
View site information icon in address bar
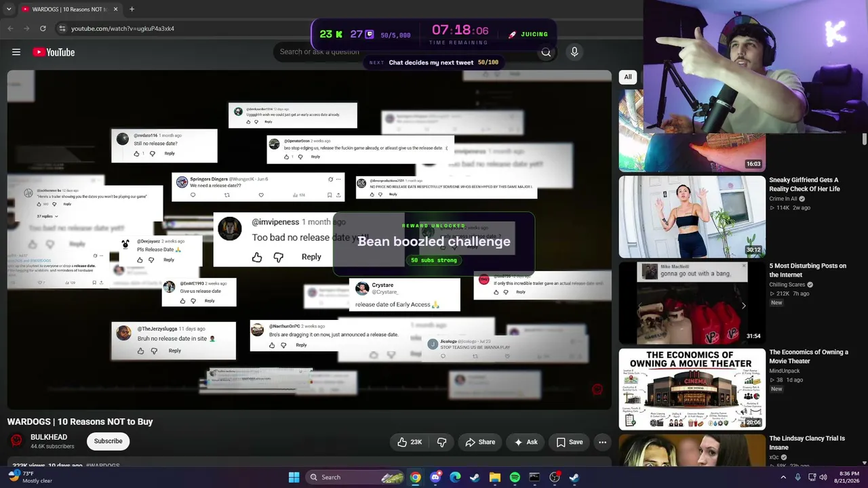(62, 28)
